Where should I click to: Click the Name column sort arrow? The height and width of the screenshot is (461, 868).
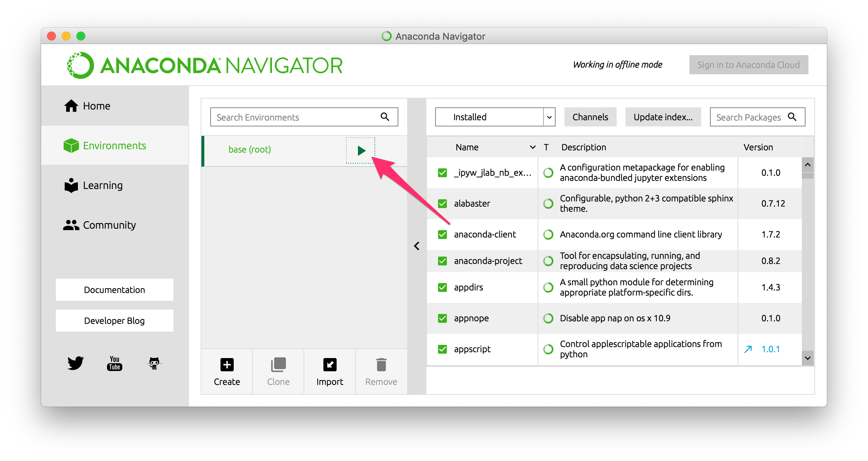(x=532, y=147)
